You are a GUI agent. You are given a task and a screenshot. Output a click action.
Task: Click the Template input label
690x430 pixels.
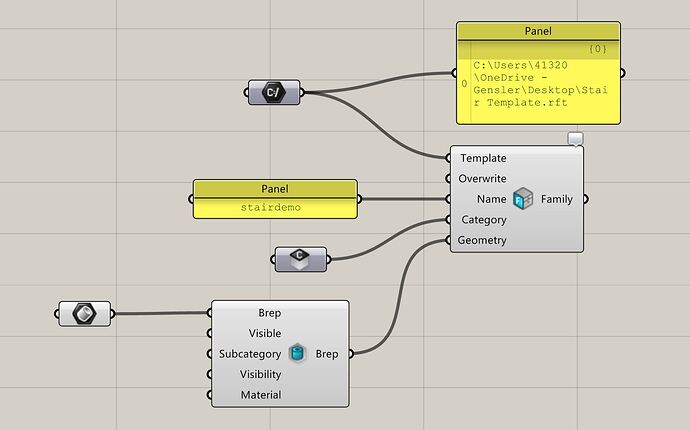(483, 158)
